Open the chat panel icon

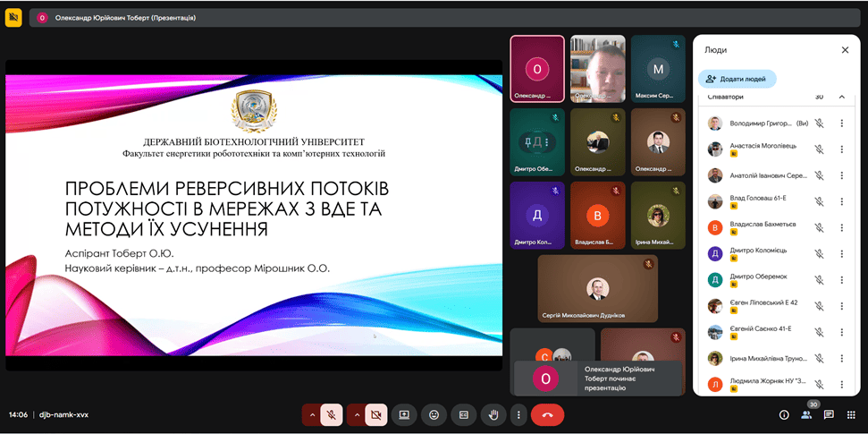(829, 414)
